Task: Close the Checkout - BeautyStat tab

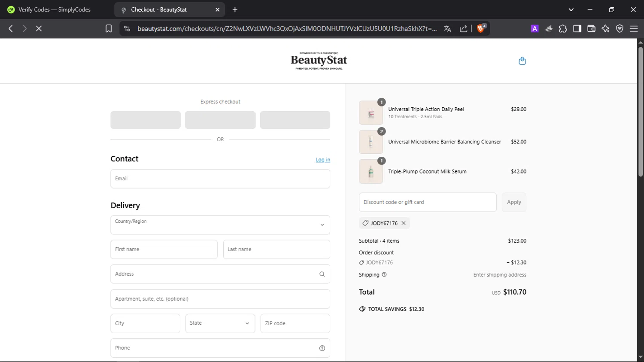Action: coord(217,9)
